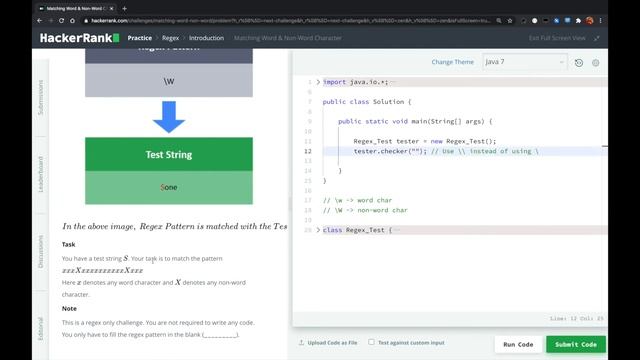Click the '$one' test string box
This screenshot has width=640, height=360.
pos(169,187)
